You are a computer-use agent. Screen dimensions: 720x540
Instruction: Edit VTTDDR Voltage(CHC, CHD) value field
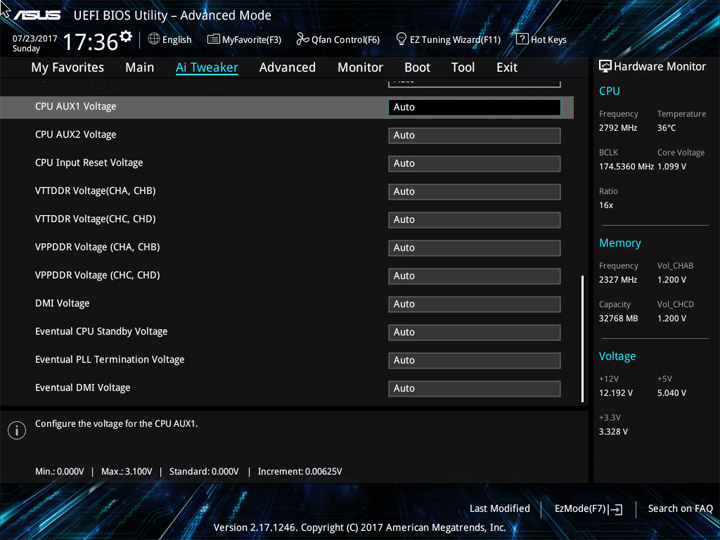click(474, 220)
